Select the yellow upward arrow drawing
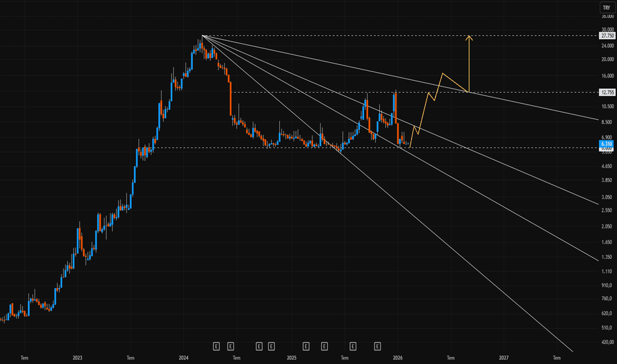The image size is (617, 364). pos(469,63)
